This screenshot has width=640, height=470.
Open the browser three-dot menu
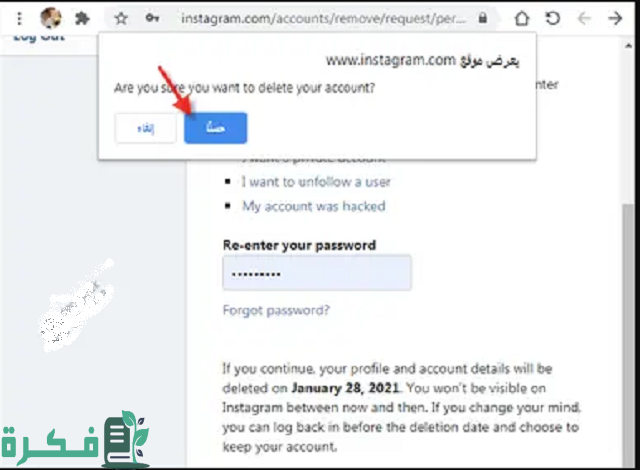point(19,18)
